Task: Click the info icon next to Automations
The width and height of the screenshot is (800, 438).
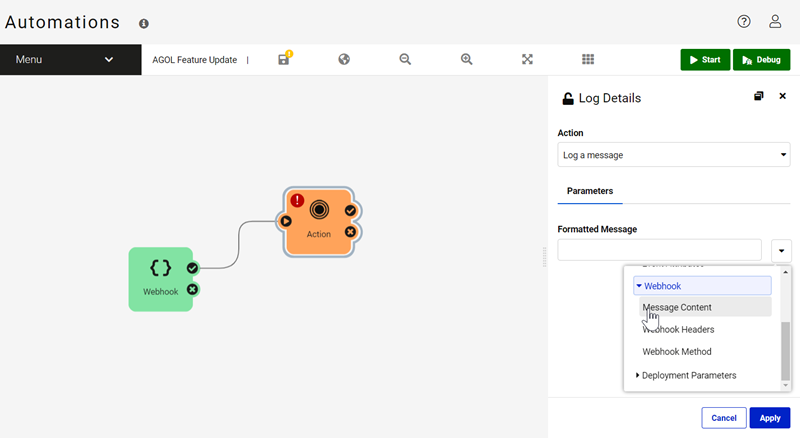Action: click(x=144, y=23)
